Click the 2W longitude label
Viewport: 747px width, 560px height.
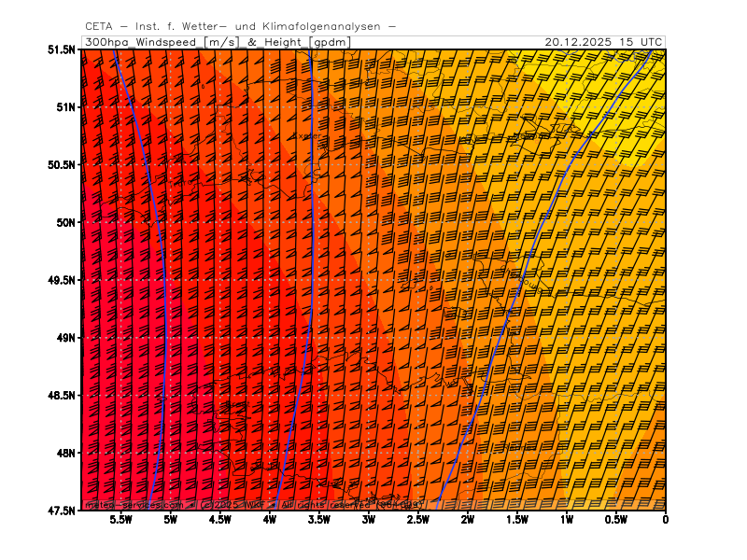467,520
